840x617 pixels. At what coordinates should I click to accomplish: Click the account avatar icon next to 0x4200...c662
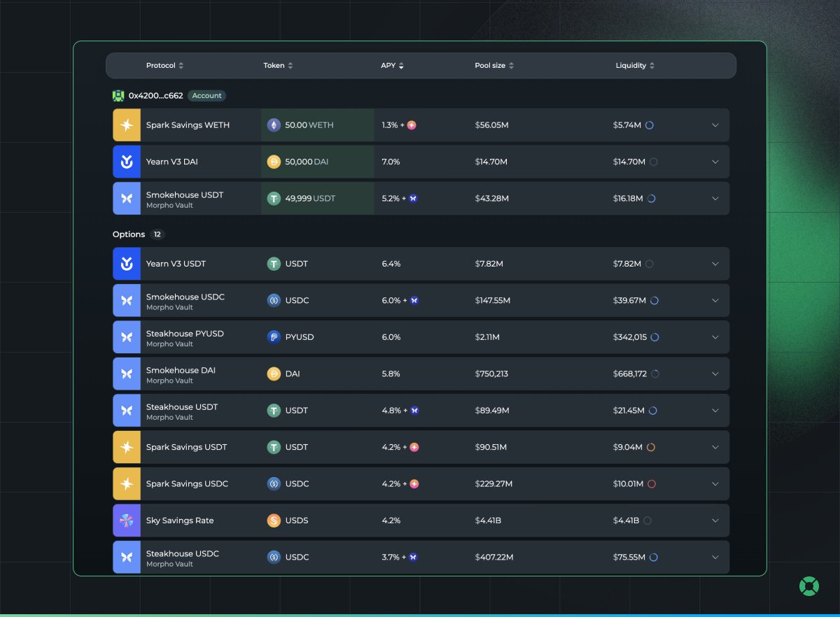point(118,96)
